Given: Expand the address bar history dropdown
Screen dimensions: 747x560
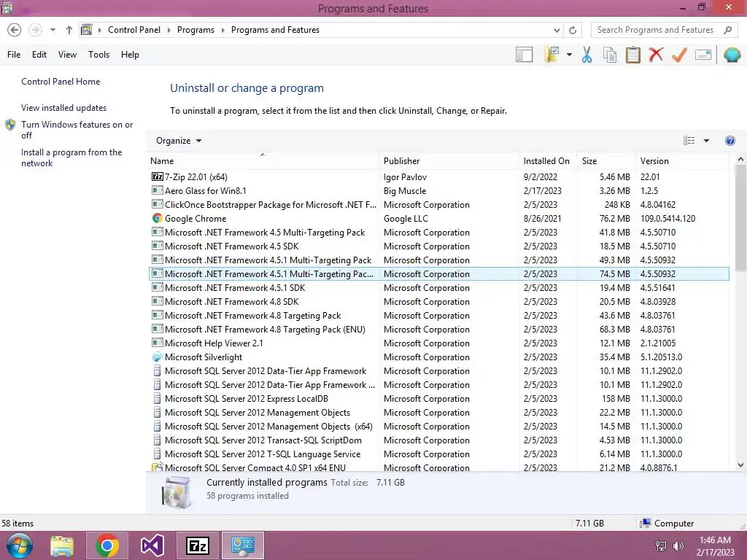Looking at the screenshot, I should click(557, 30).
